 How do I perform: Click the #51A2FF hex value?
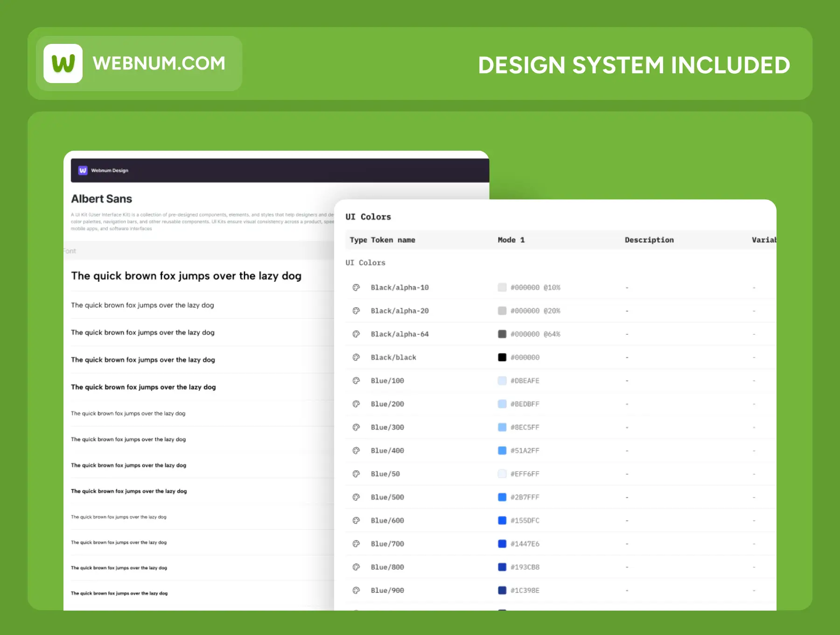click(x=525, y=451)
